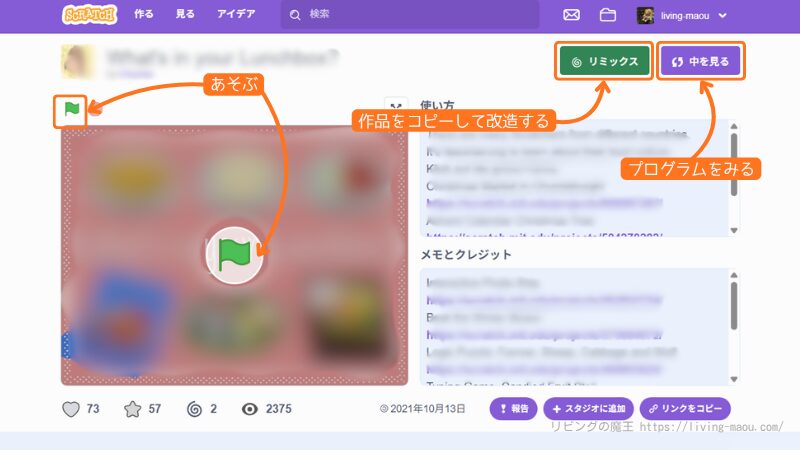Image resolution: width=800 pixels, height=450 pixels.
Task: Click the user avatar in navbar
Action: pos(646,15)
